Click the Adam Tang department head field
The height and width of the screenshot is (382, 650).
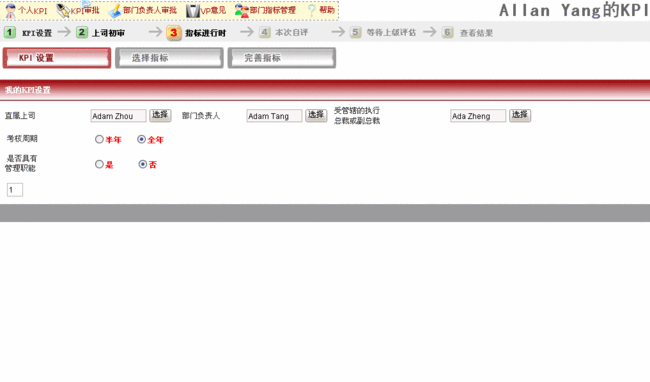pyautogui.click(x=274, y=116)
